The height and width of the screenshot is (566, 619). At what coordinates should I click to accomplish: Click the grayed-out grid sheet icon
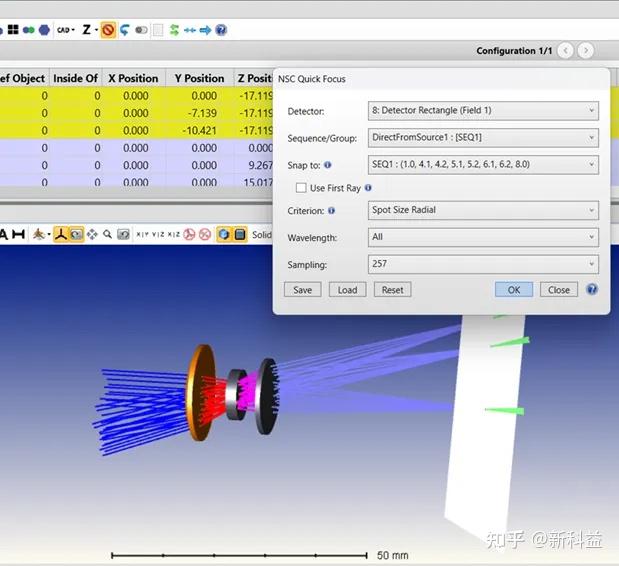pyautogui.click(x=158, y=30)
